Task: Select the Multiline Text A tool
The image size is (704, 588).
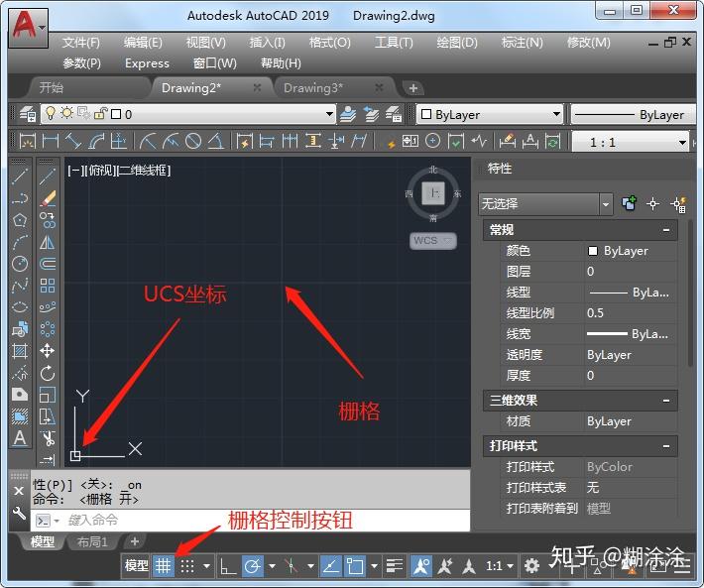Action: [20, 437]
